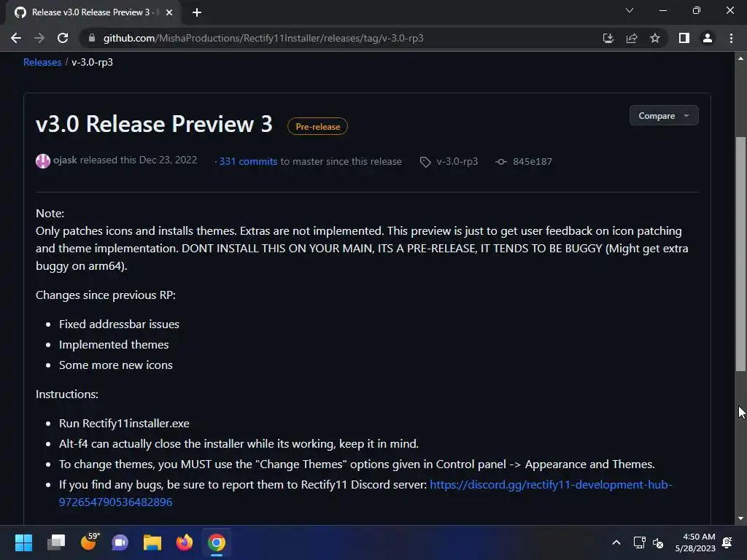Image resolution: width=747 pixels, height=560 pixels.
Task: Launch Firefox from the taskbar
Action: (185, 542)
